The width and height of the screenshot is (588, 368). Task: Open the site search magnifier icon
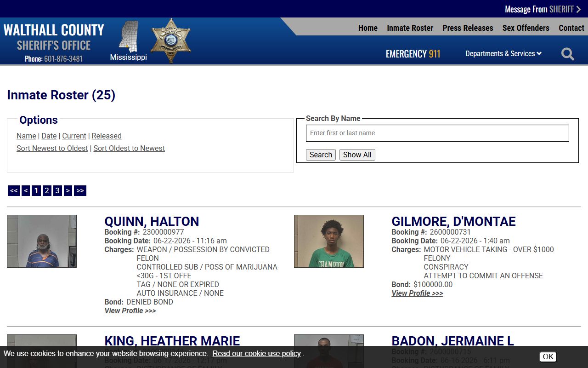[x=568, y=54]
